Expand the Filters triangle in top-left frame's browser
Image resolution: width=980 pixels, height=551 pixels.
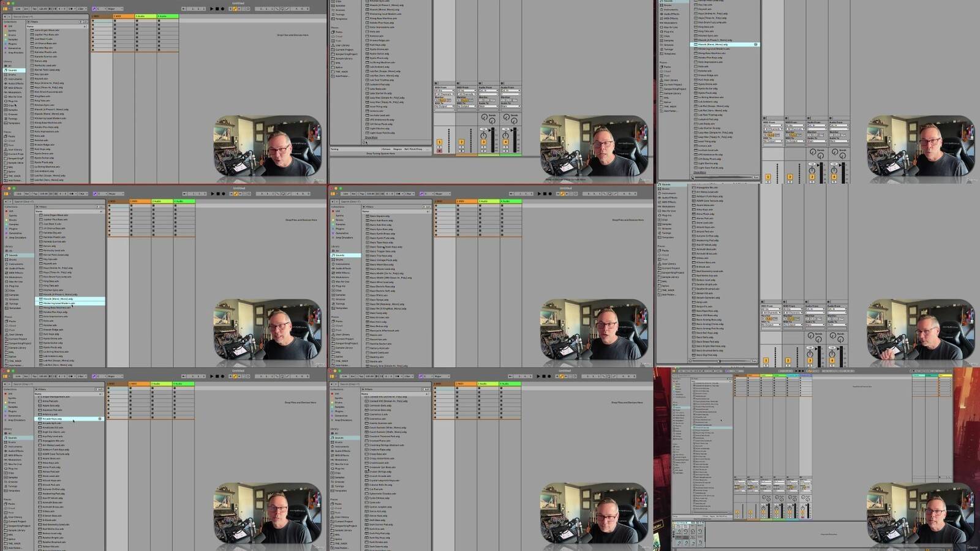tap(28, 21)
